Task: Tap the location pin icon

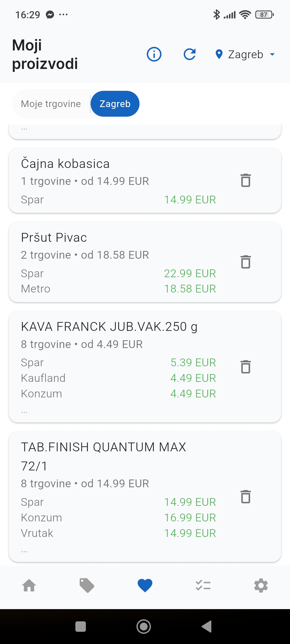Action: click(219, 54)
